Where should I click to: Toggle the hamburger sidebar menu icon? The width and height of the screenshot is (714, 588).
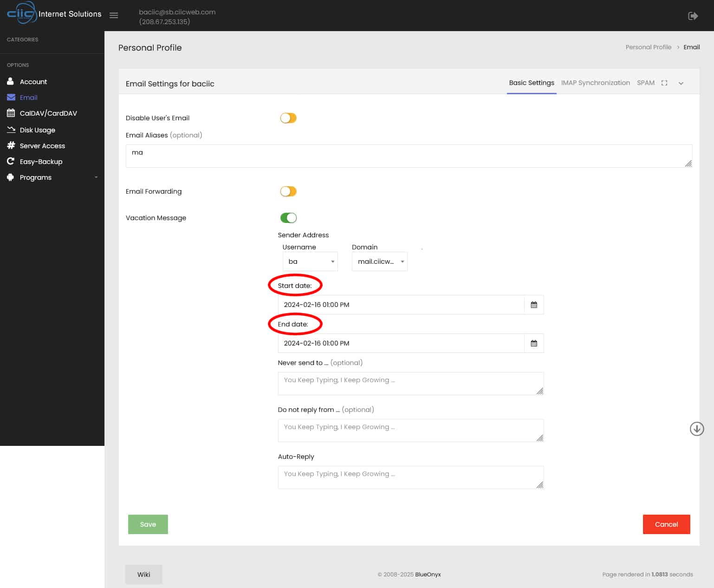(114, 15)
